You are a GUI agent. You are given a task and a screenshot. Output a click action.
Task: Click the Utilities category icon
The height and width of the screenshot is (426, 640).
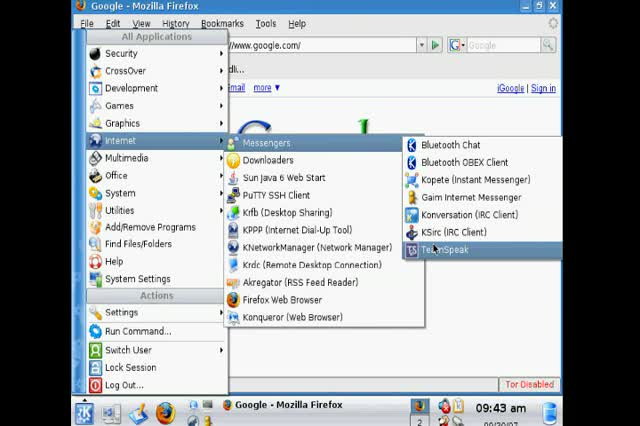click(x=96, y=211)
